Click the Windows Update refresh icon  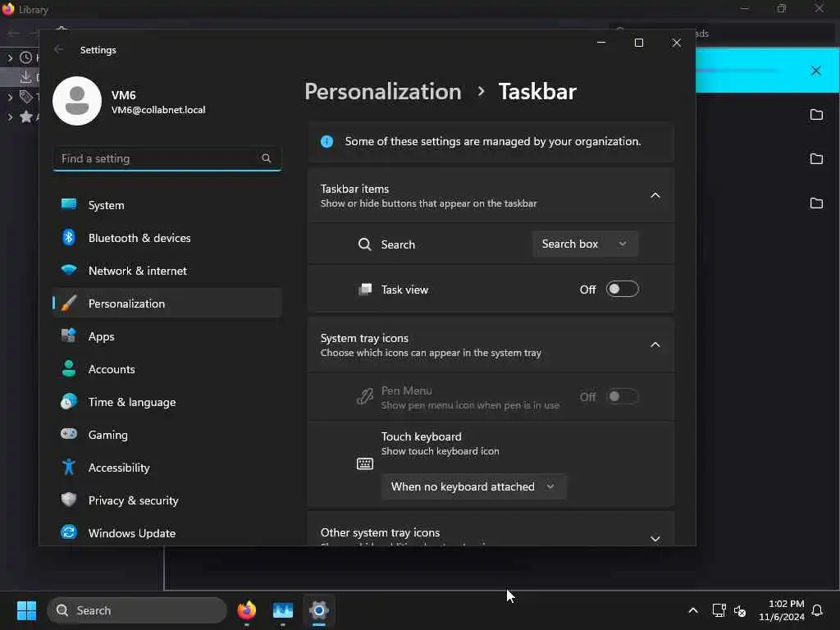tap(69, 532)
